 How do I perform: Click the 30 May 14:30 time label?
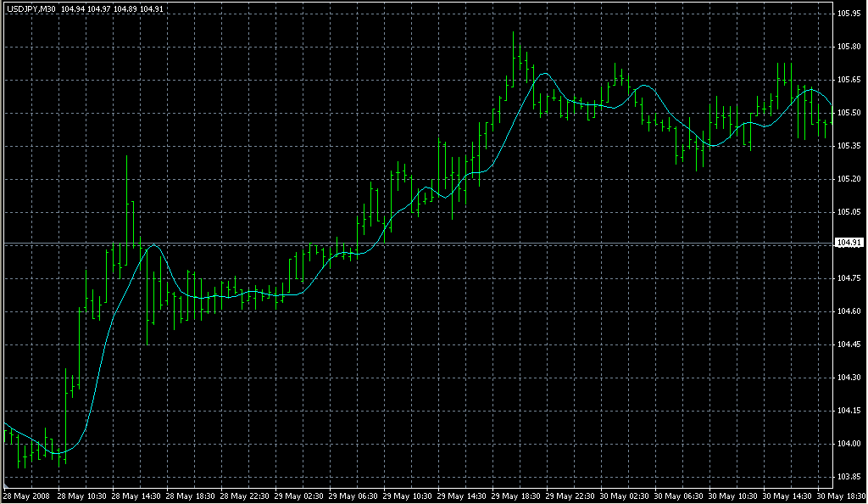click(787, 496)
